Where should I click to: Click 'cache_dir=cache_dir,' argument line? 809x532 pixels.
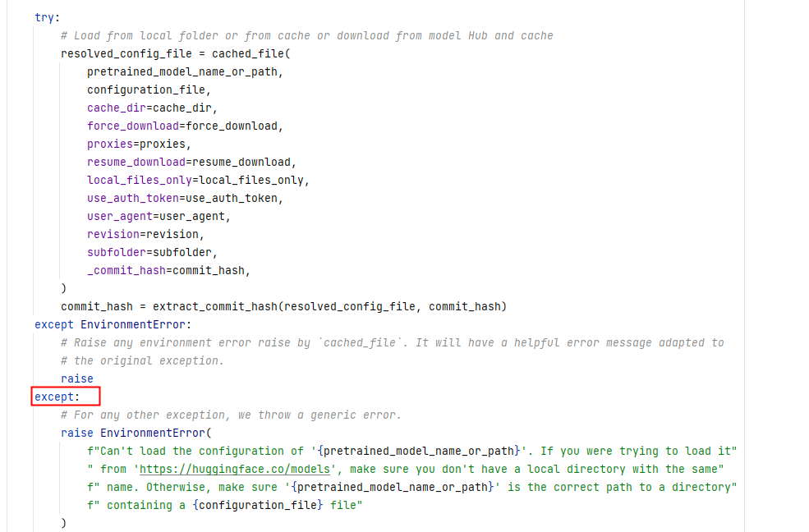coord(152,108)
